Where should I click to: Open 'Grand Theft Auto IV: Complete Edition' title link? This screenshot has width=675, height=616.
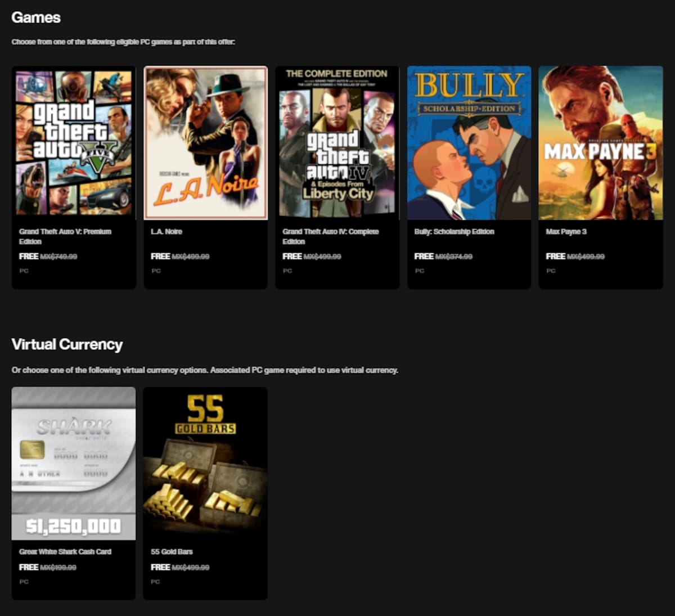point(330,236)
